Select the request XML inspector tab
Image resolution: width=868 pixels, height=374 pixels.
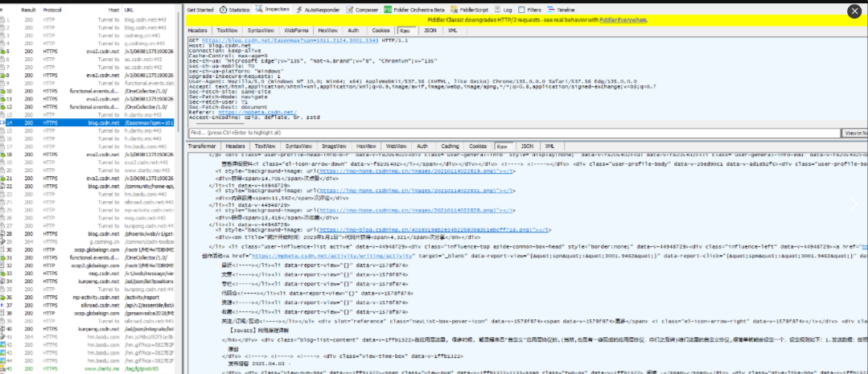452,31
